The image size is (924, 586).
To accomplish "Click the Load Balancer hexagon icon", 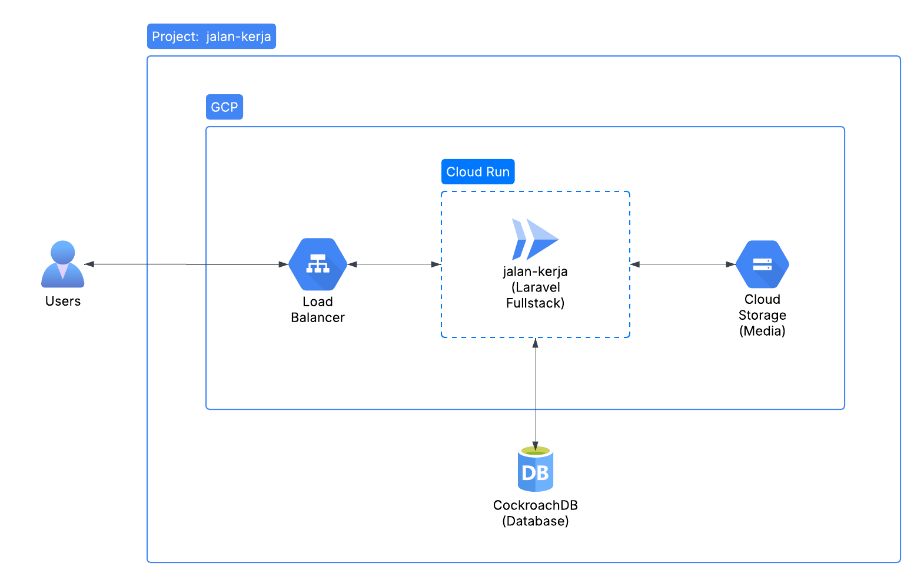I will (318, 264).
